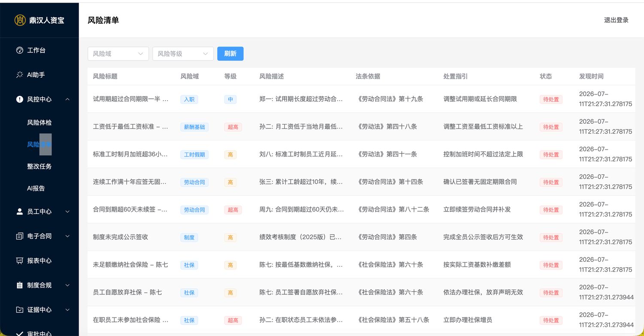Expand the 证据中心 menu chevron
This screenshot has width=644, height=336.
point(67,309)
